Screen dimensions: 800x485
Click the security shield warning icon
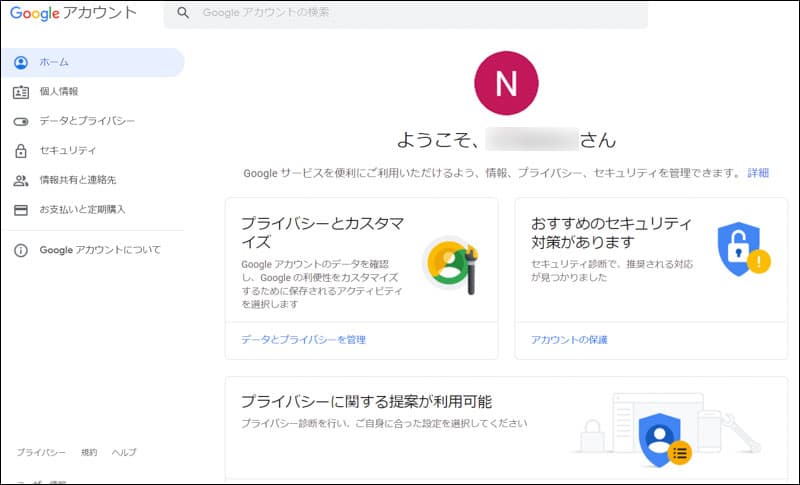744,249
